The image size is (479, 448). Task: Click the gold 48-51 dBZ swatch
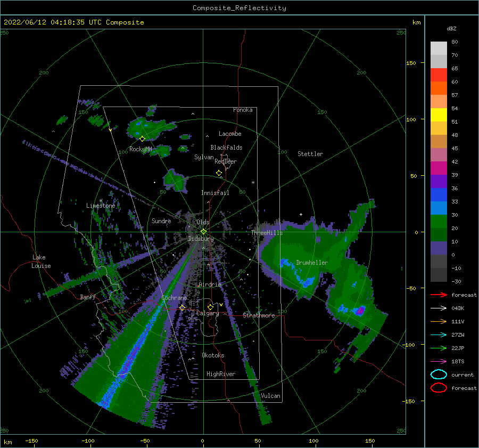(439, 128)
